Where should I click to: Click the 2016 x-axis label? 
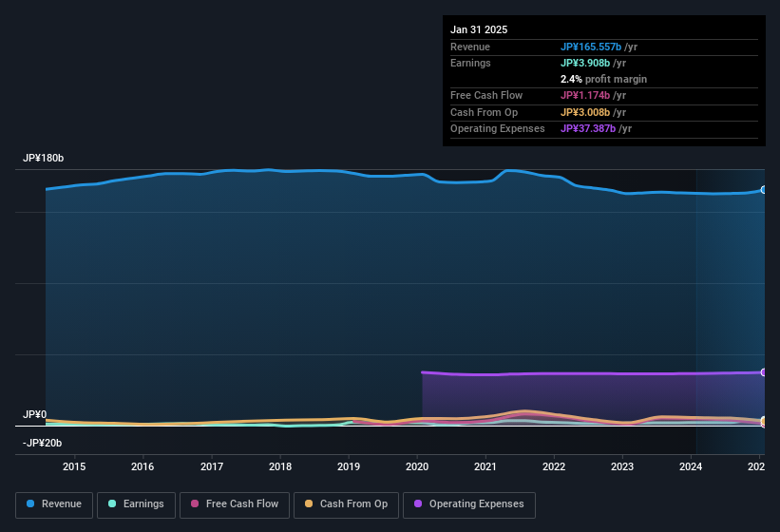click(143, 466)
